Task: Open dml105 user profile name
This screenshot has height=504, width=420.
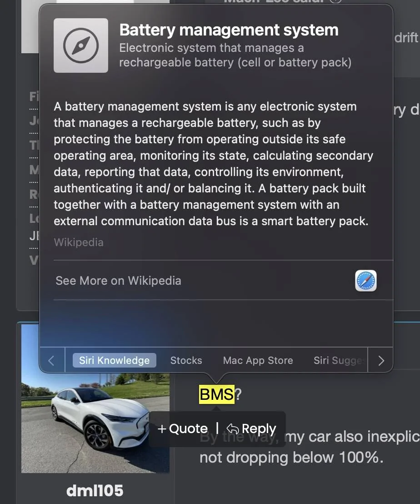Action: point(95,490)
